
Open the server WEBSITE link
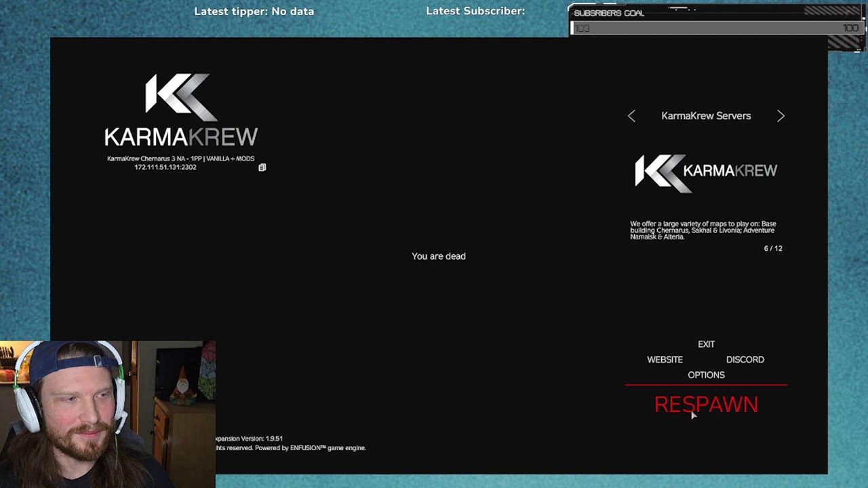pos(665,360)
